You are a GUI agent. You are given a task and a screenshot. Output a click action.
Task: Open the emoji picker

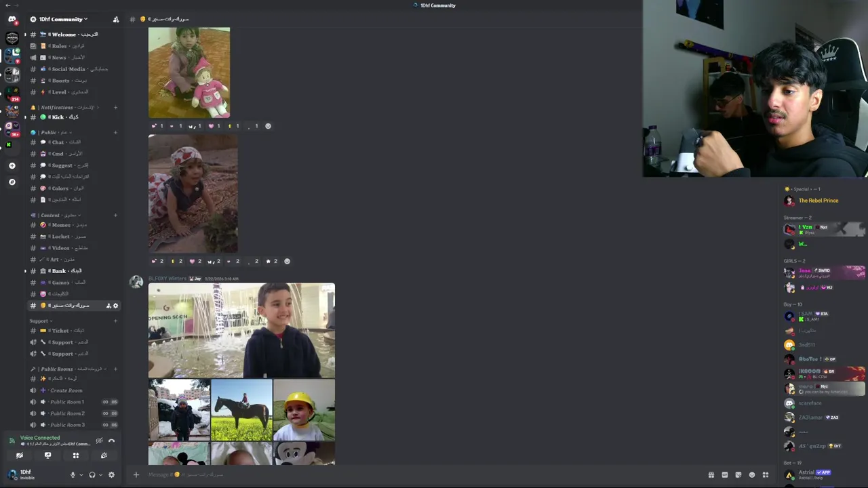pos(751,474)
